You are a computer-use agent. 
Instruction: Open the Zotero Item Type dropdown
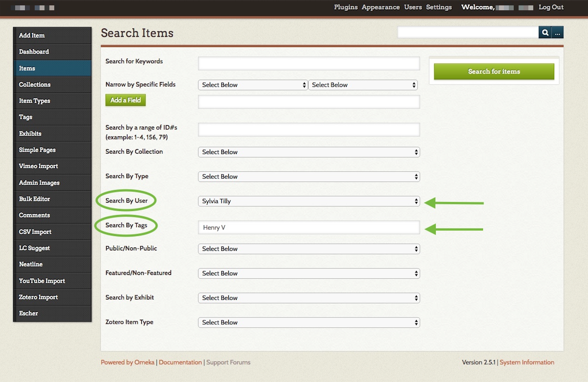click(309, 322)
